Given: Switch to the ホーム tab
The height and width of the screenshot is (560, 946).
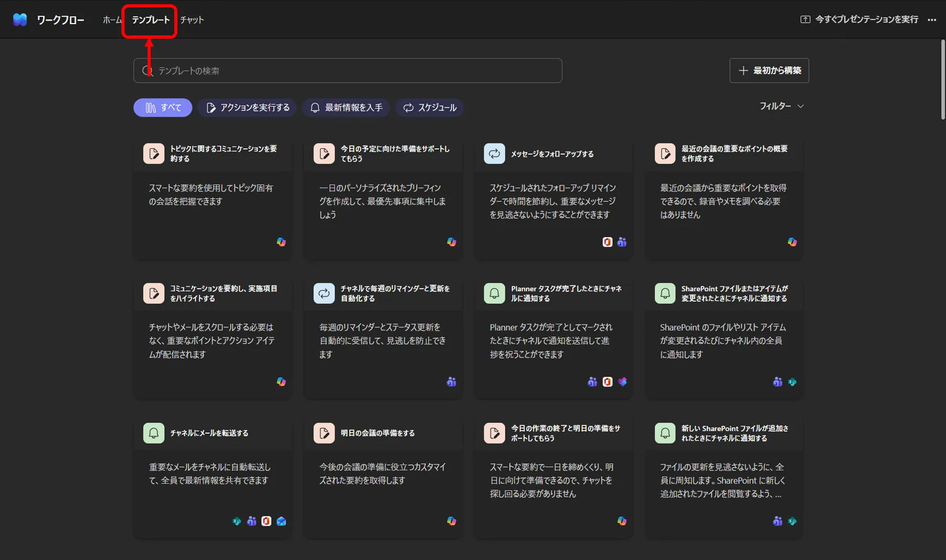Looking at the screenshot, I should tap(111, 19).
